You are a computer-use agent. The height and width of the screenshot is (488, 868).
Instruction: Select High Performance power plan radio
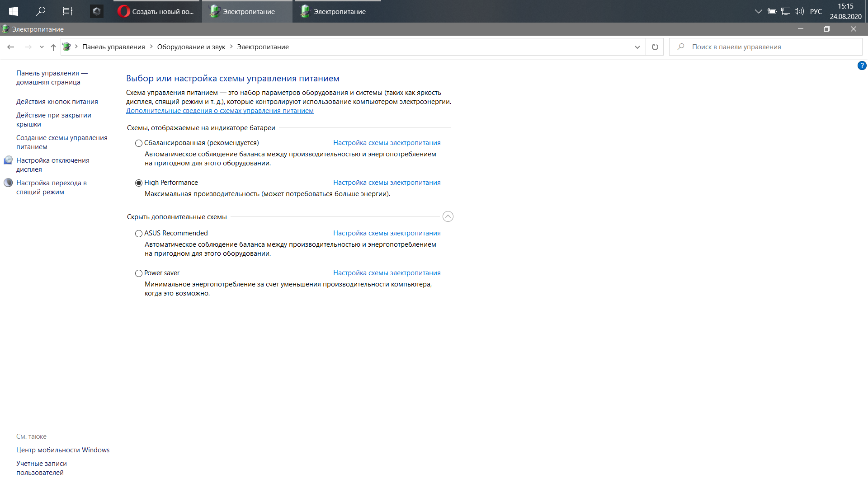click(x=139, y=183)
